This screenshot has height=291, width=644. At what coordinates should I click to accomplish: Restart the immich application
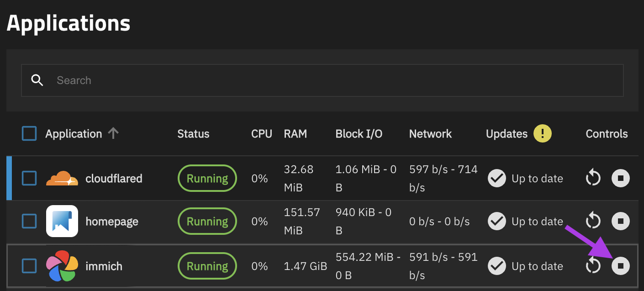pyautogui.click(x=593, y=266)
